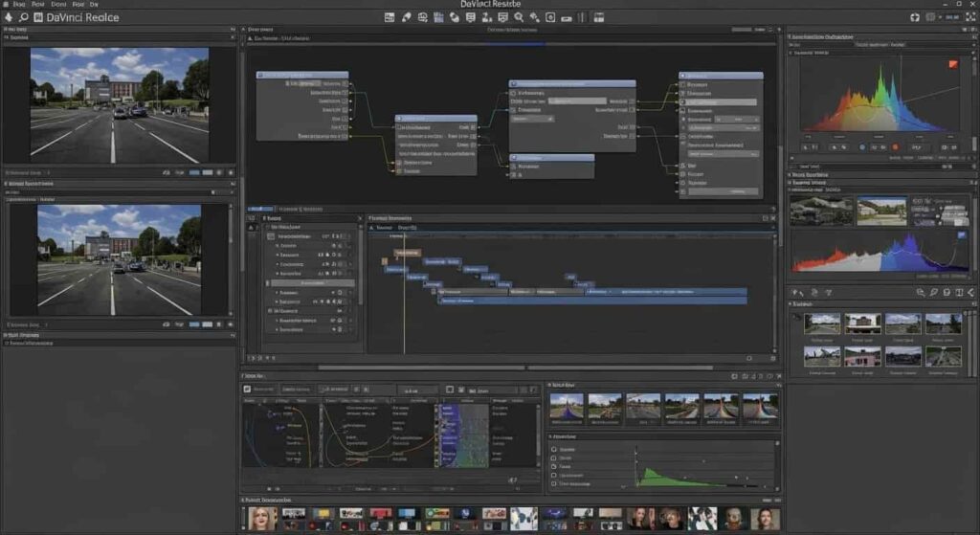Image resolution: width=980 pixels, height=535 pixels.
Task: Toggle the first checkbox in the rightmost node
Action: click(682, 84)
